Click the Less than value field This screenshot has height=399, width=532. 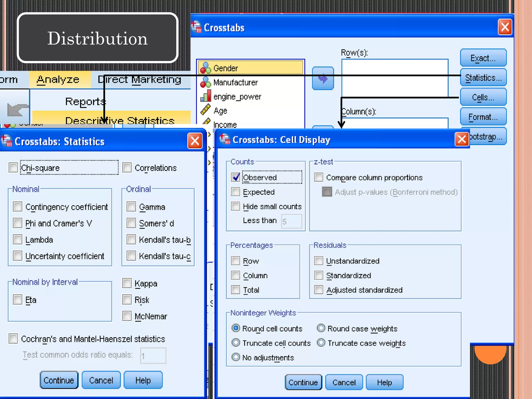(292, 221)
